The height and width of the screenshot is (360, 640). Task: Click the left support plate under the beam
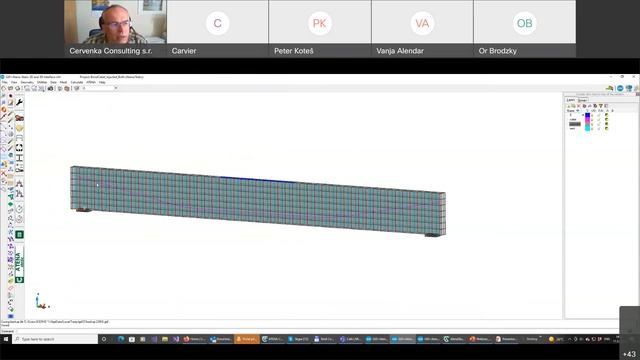point(83,210)
